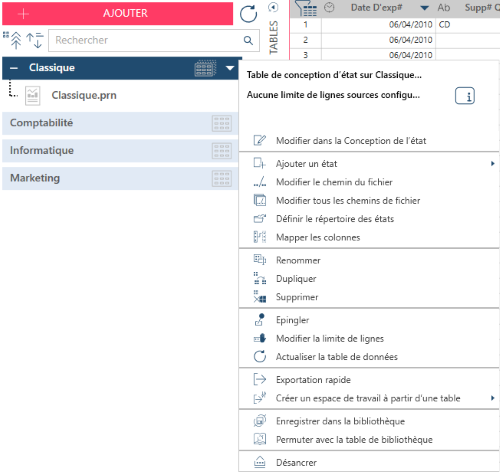The image size is (500, 472).
Task: Select the Marketing table
Action: coord(120,179)
